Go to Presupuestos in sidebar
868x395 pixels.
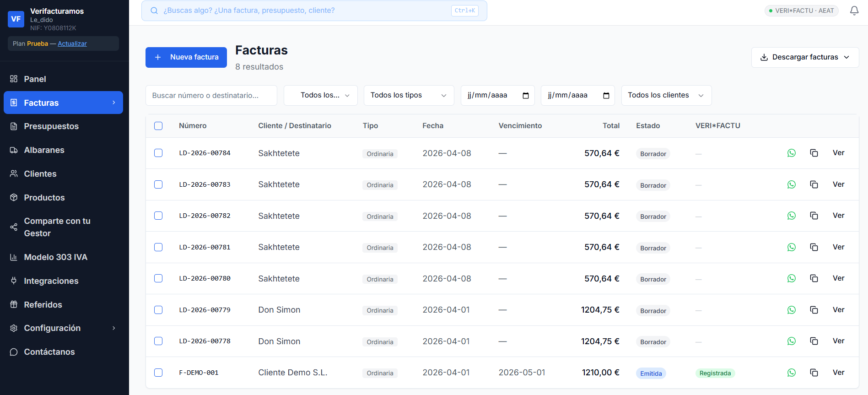pos(51,126)
